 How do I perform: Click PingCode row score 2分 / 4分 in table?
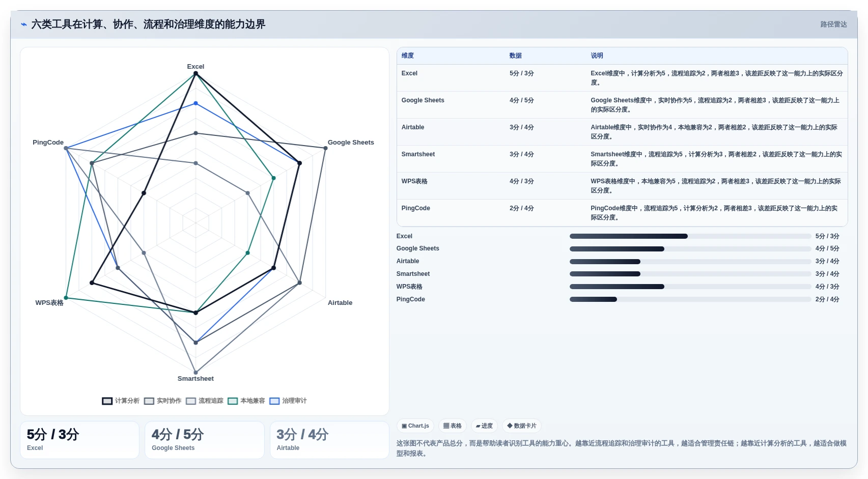(x=521, y=208)
